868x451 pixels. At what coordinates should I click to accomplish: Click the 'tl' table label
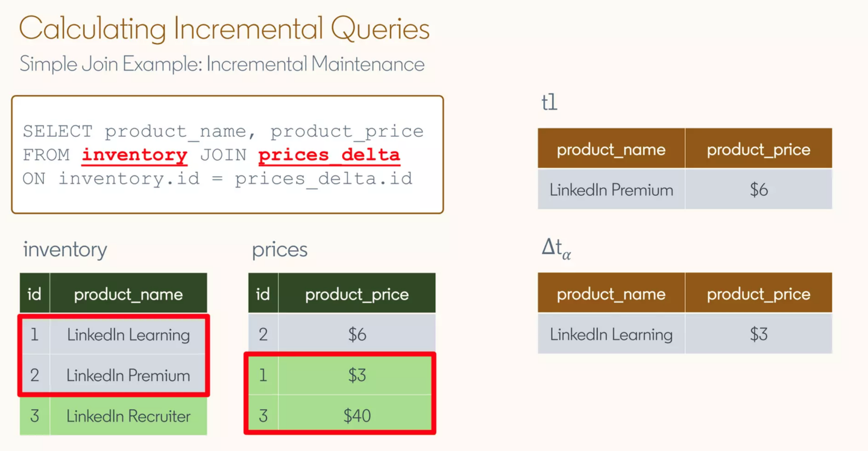point(549,103)
